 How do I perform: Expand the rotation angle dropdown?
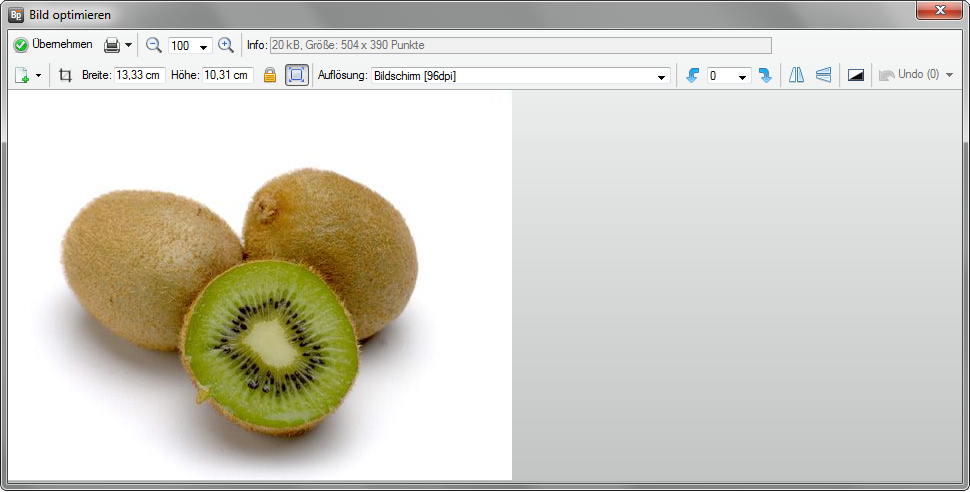[742, 76]
